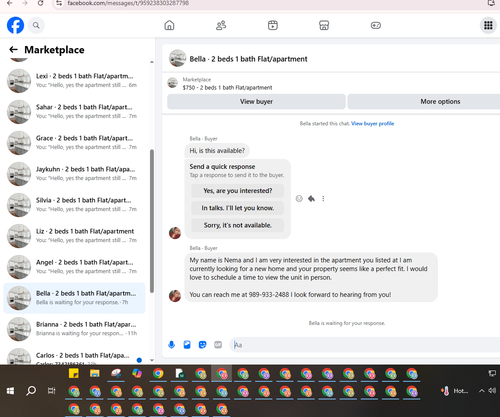Click the '$750 - 2 beds 1 bath Flat/apartment' listing text
This screenshot has width=500, height=417.
click(227, 88)
